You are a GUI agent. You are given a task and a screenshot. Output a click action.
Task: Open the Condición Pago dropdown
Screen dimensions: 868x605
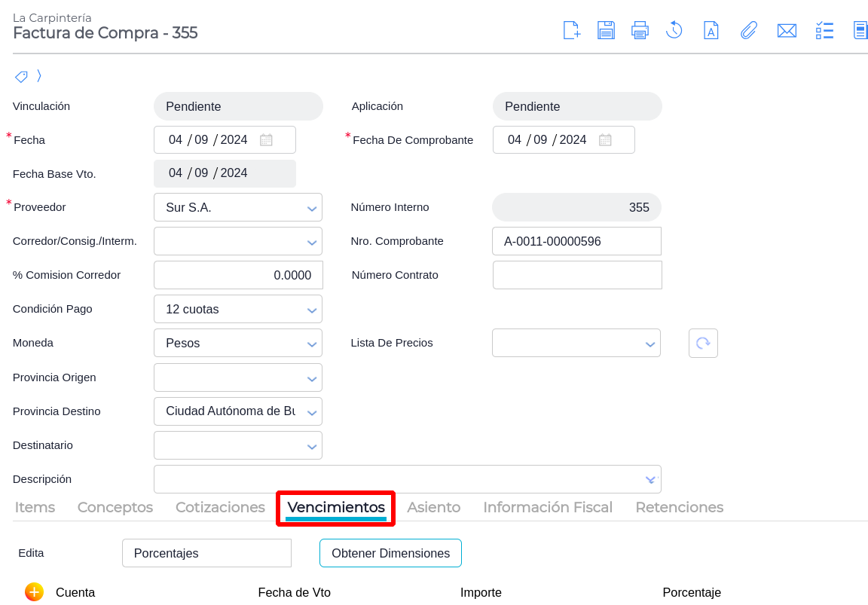[x=312, y=310]
